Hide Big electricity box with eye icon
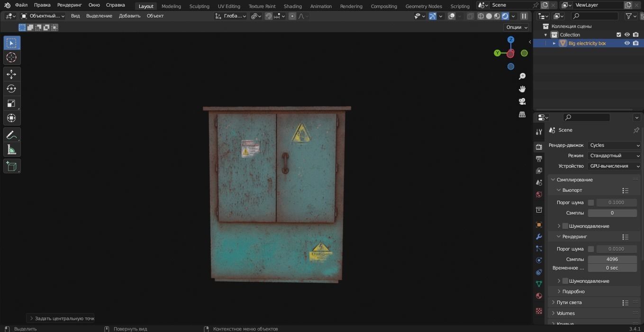The image size is (644, 332). click(x=627, y=43)
